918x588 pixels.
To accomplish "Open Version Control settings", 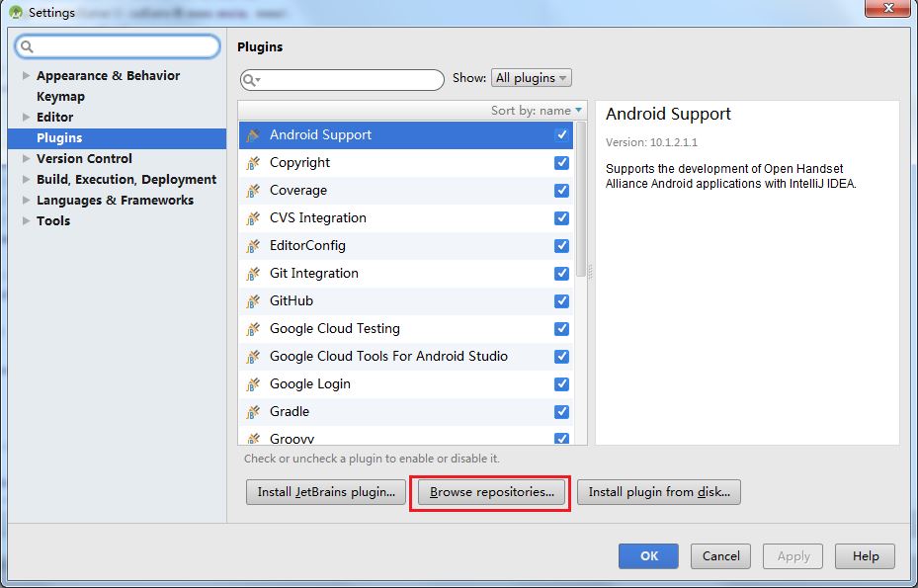I will (x=84, y=159).
